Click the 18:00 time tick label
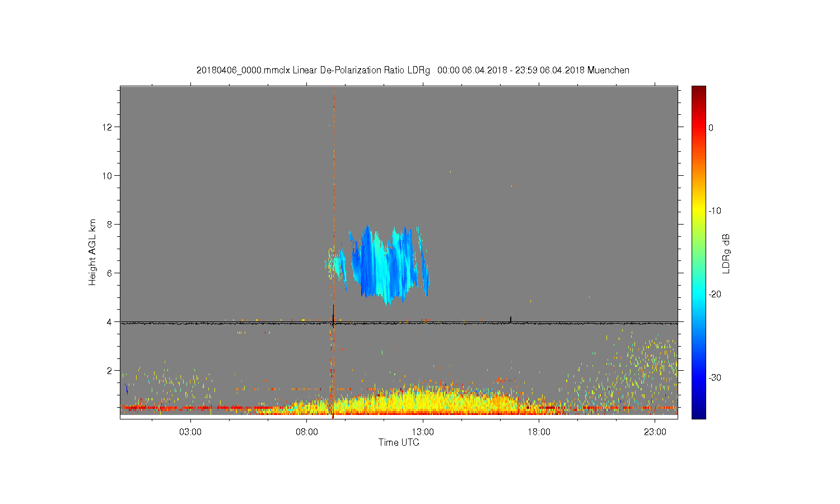The image size is (840, 504). 539,432
